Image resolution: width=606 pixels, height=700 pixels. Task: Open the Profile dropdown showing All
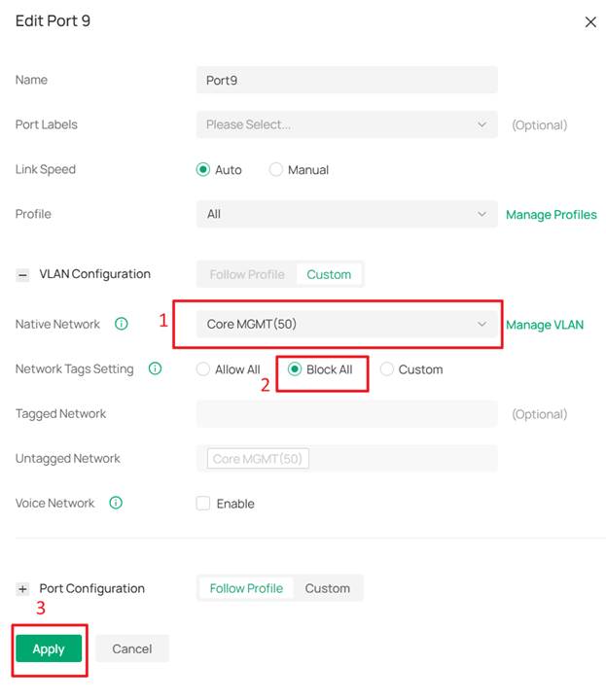(347, 214)
